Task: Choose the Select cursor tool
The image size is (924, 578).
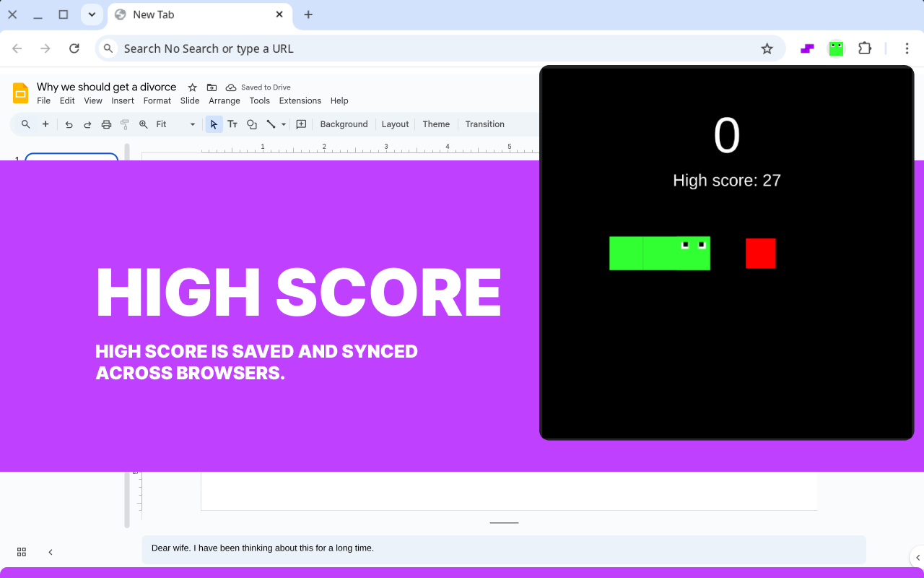Action: coord(214,124)
